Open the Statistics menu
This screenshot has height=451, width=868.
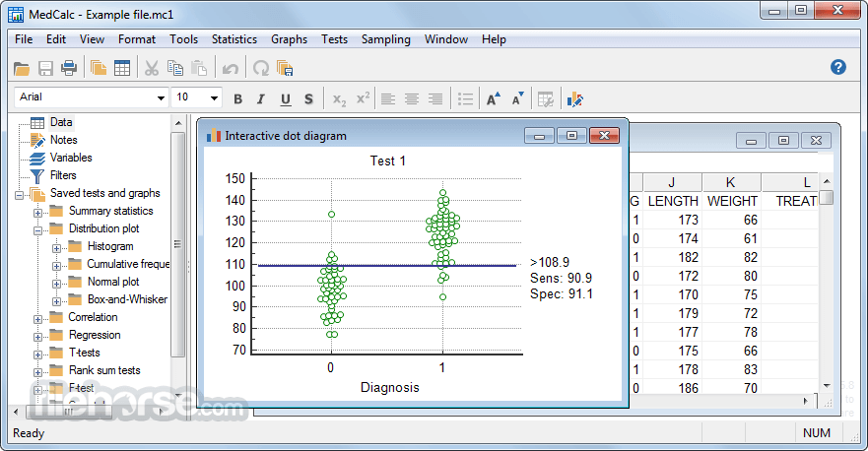point(234,39)
